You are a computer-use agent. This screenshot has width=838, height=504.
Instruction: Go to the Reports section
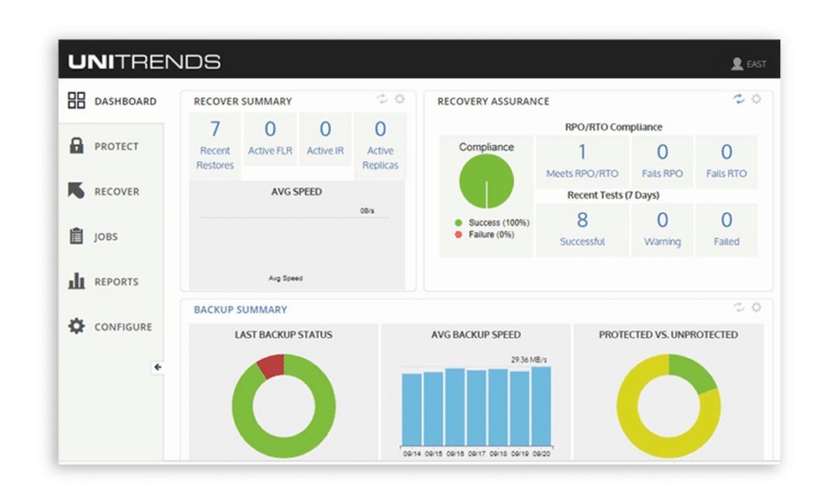pos(116,282)
